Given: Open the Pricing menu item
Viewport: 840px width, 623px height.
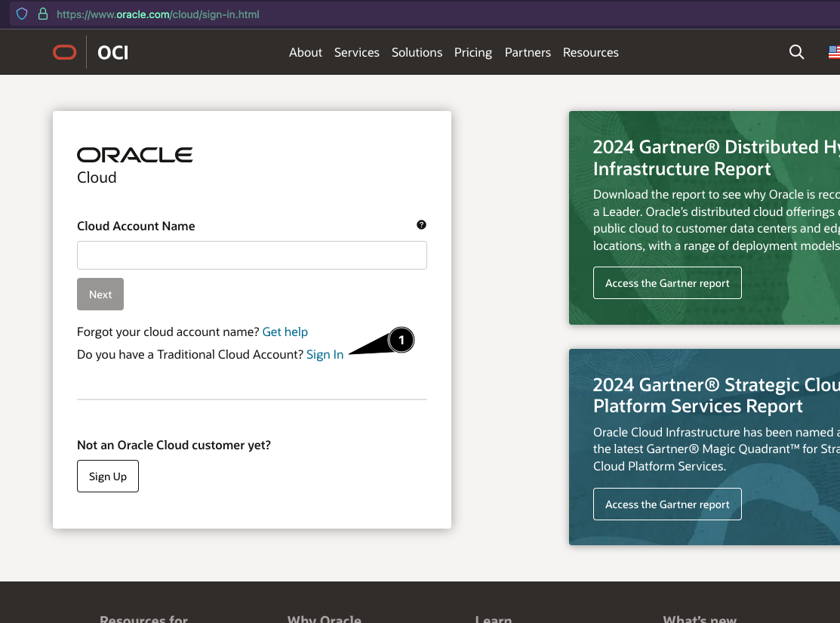Looking at the screenshot, I should tap(473, 53).
